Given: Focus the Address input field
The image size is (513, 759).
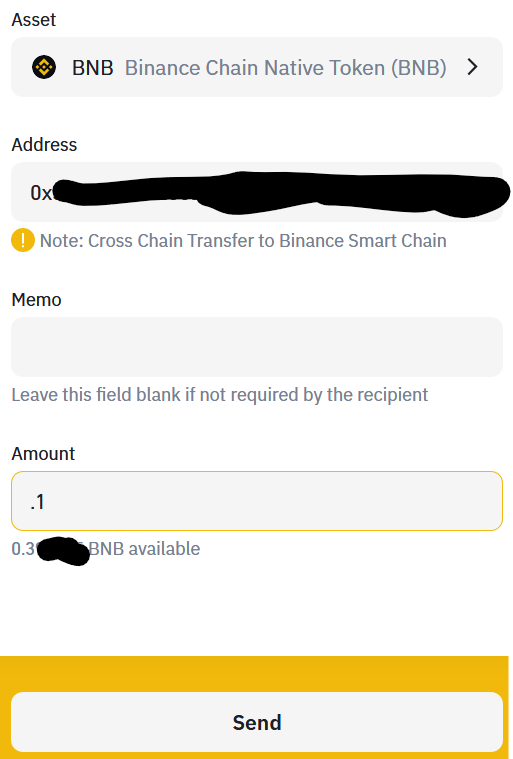Looking at the screenshot, I should (x=256, y=192).
